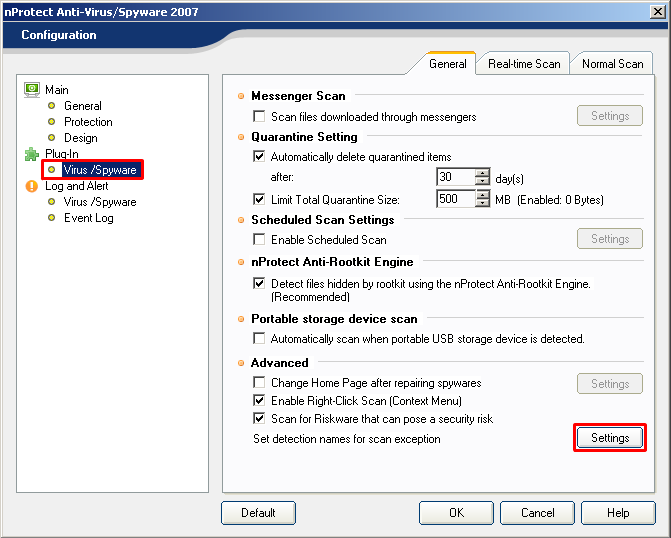This screenshot has width=671, height=538.
Task: Close the nProtect configuration window
Action: (657, 12)
